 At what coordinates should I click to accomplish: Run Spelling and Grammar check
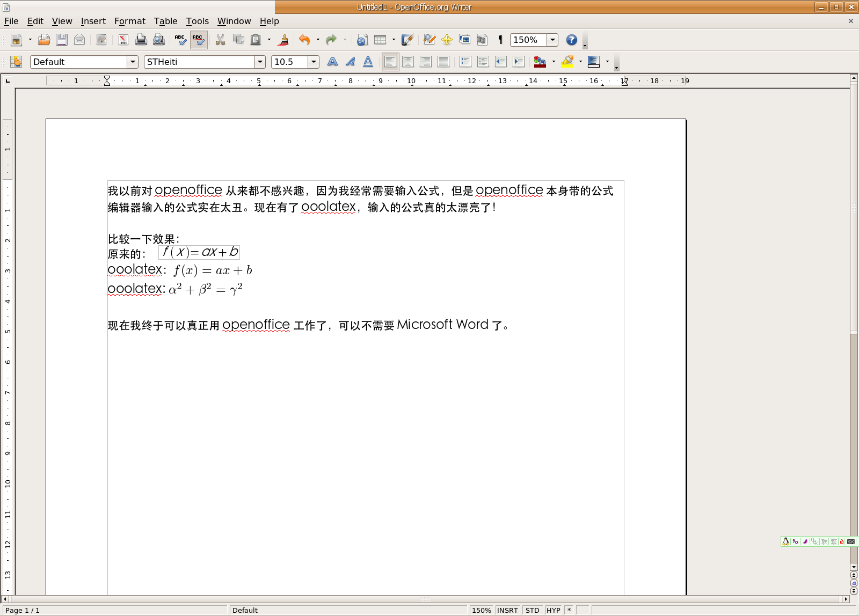tap(180, 40)
